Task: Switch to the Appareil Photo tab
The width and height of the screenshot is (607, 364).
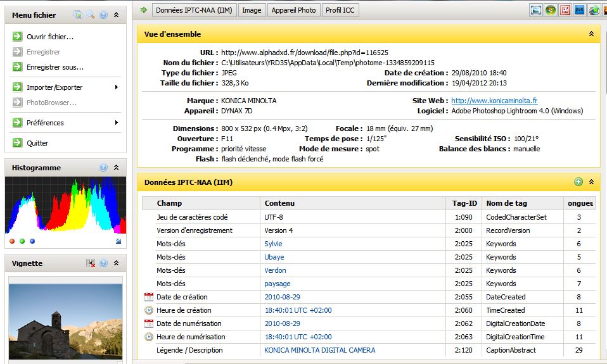Action: tap(293, 10)
